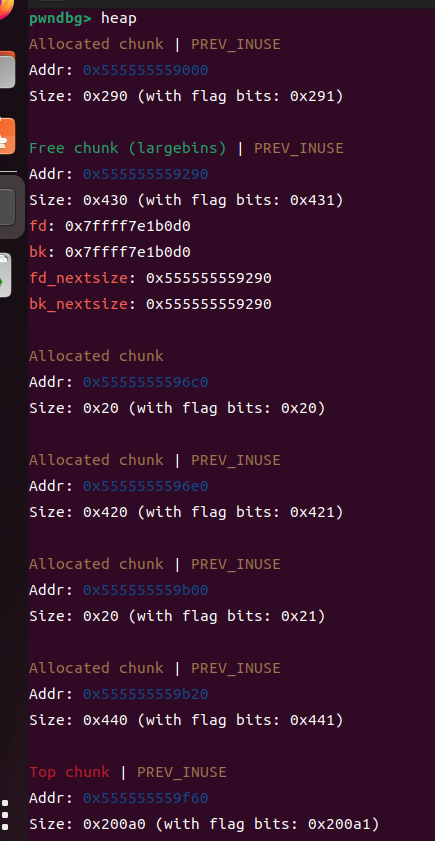Screen dimensions: 435x841
Task: Open the Trash icon in dock
Action: pos(5,275)
